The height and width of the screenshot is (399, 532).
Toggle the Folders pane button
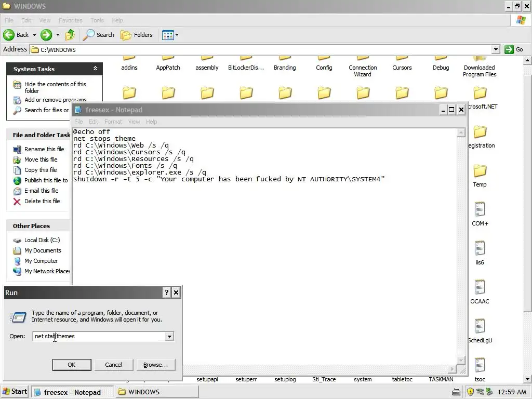tap(137, 35)
